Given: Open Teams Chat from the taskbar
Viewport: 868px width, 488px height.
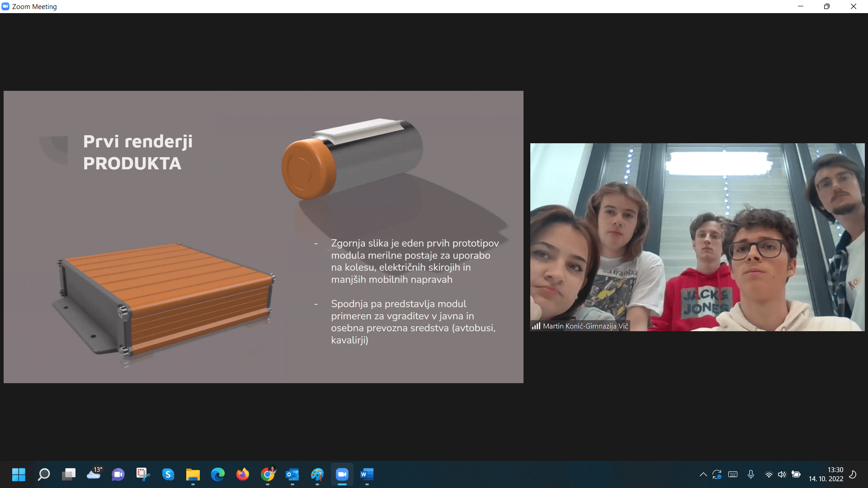Looking at the screenshot, I should (118, 474).
